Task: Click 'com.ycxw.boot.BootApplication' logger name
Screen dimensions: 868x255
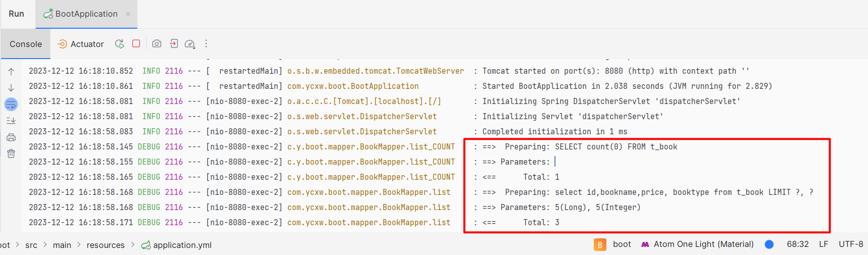Action: click(x=353, y=86)
